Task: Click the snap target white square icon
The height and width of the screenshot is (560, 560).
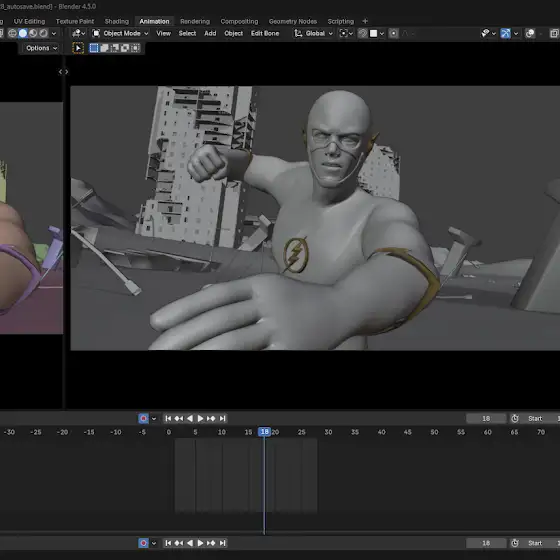Action: click(x=373, y=33)
